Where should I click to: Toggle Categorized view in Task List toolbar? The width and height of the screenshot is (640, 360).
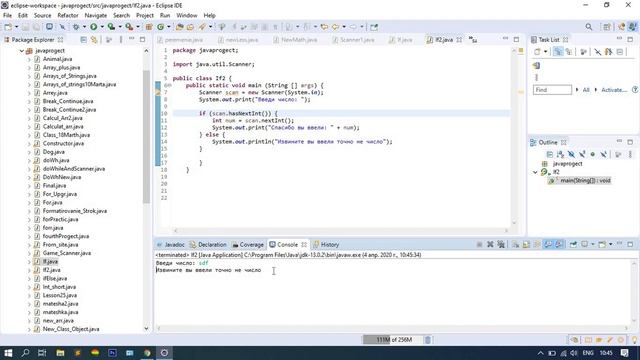pos(558,52)
